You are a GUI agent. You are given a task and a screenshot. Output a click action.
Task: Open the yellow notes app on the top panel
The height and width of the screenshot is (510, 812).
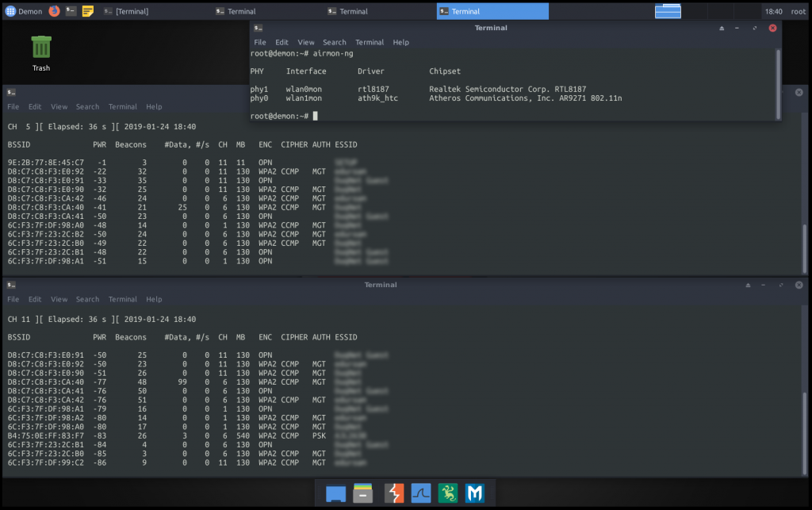pyautogui.click(x=87, y=11)
